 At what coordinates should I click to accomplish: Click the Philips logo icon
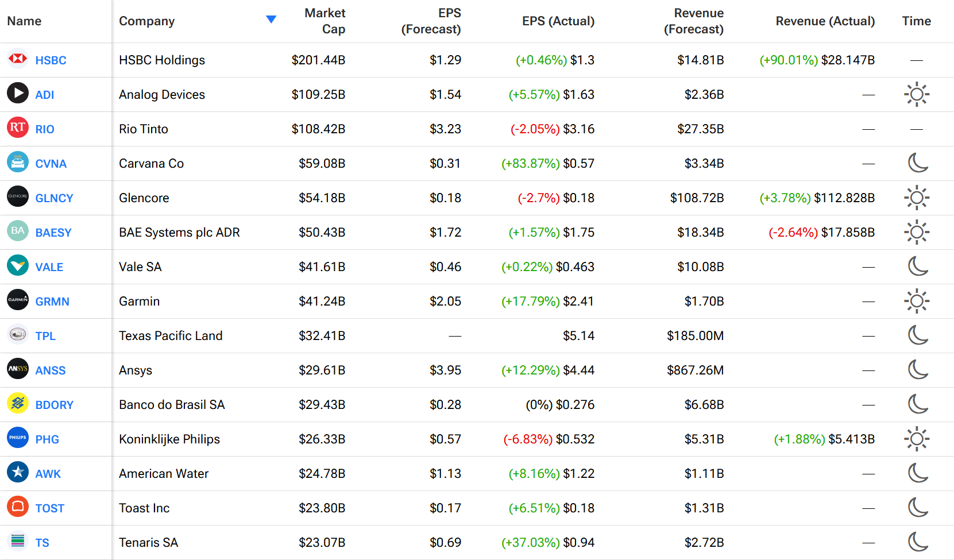(x=18, y=438)
